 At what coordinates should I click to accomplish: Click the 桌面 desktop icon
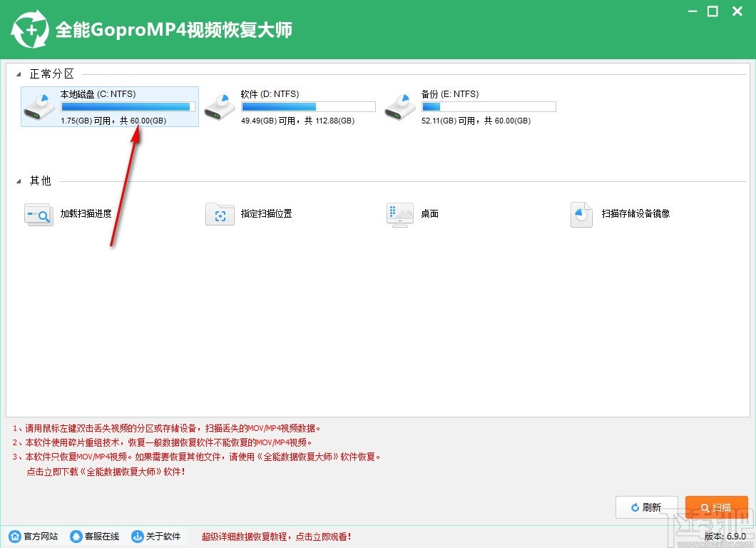point(400,215)
